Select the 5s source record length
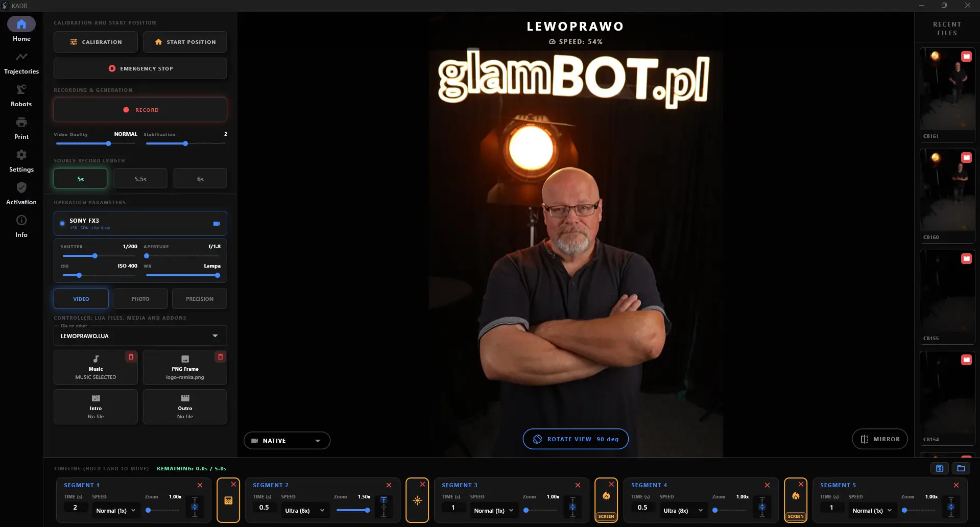The image size is (980, 527). click(x=81, y=179)
